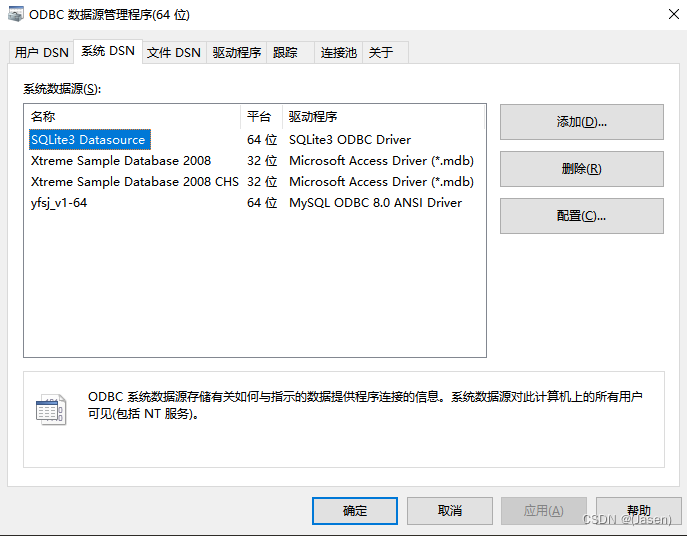Image resolution: width=687 pixels, height=536 pixels.
Task: Select the yfsj_v1-64 data source
Action: coord(59,203)
